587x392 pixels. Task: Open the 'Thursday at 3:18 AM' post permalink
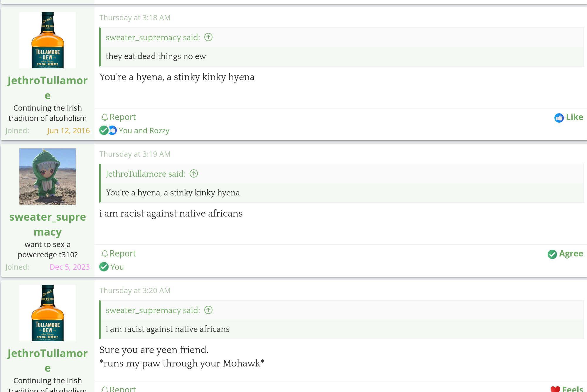[135, 18]
